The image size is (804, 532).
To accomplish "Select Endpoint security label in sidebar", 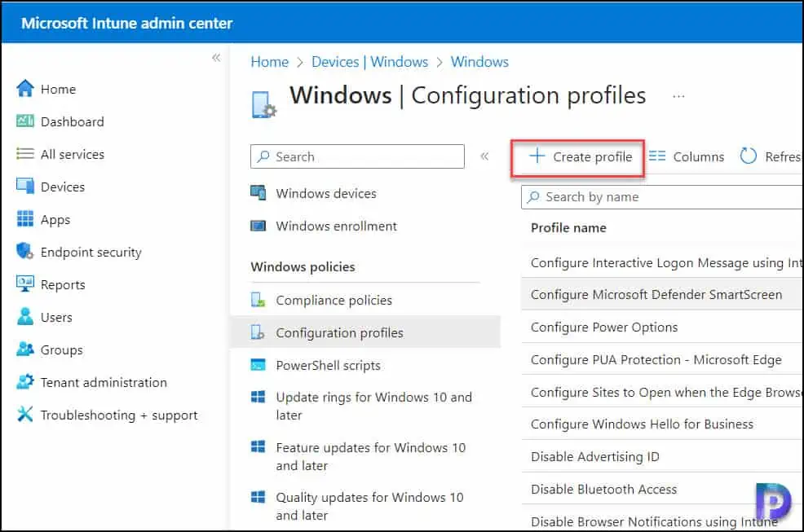I will [91, 253].
